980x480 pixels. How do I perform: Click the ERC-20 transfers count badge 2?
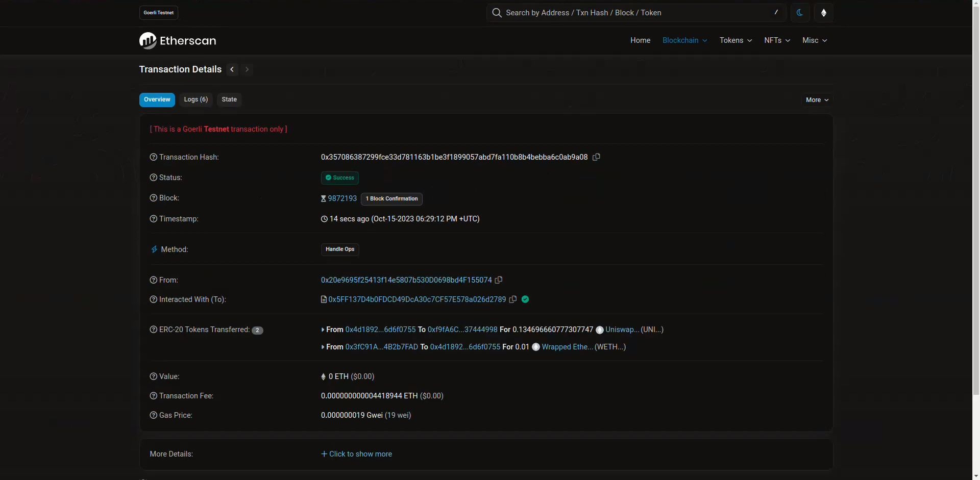(258, 330)
